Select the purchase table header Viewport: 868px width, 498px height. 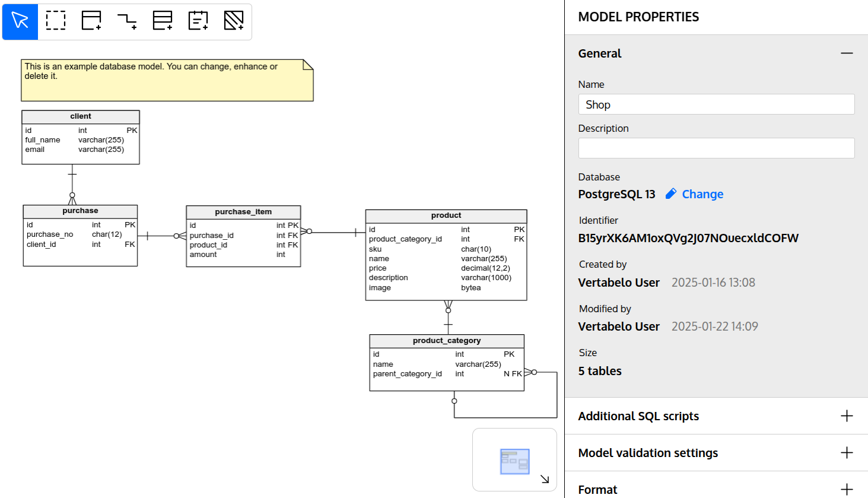tap(80, 211)
